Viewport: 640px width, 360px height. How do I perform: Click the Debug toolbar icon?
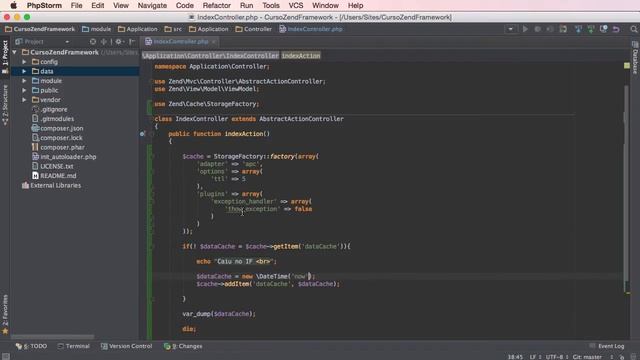[x=538, y=29]
